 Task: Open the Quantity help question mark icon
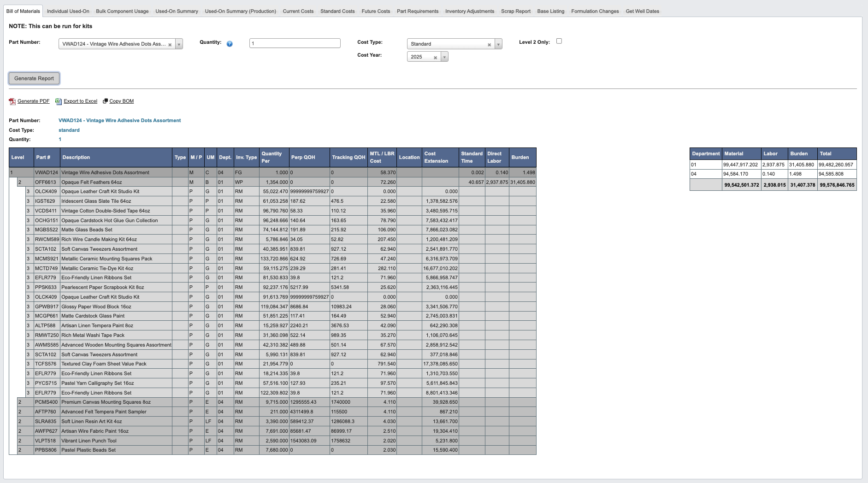[229, 44]
